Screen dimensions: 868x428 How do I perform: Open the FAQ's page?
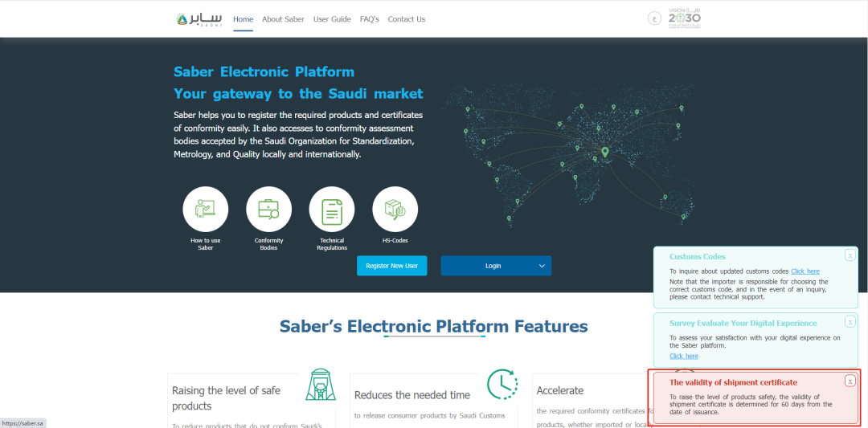tap(370, 19)
